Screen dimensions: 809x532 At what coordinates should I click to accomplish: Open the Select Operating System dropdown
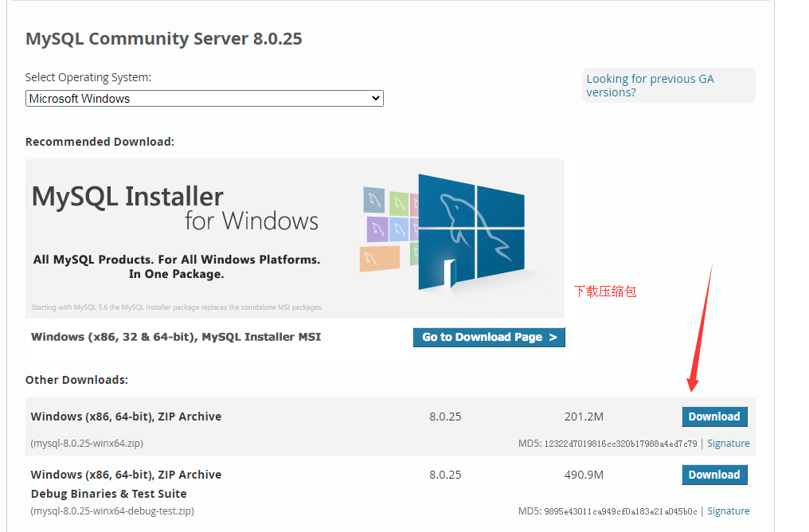click(x=205, y=99)
